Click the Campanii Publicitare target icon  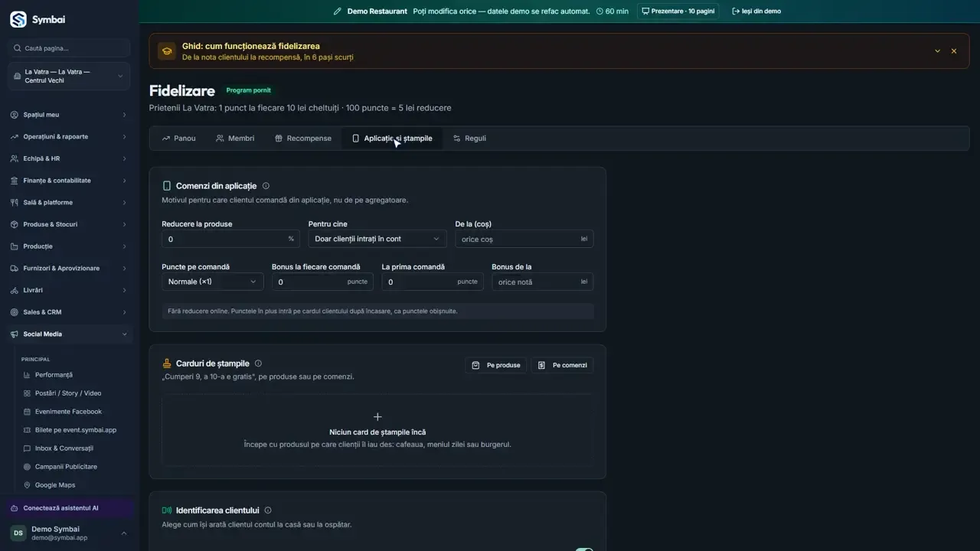28,467
